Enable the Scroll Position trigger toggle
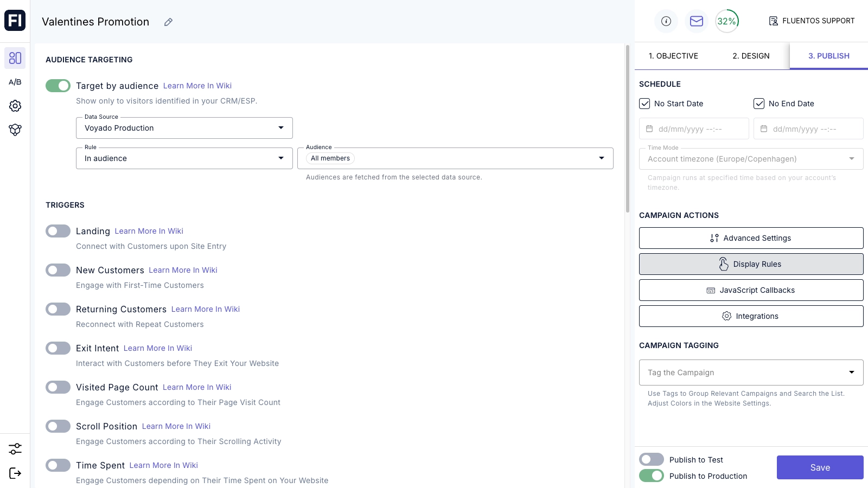Viewport: 868px width, 488px height. [58, 426]
